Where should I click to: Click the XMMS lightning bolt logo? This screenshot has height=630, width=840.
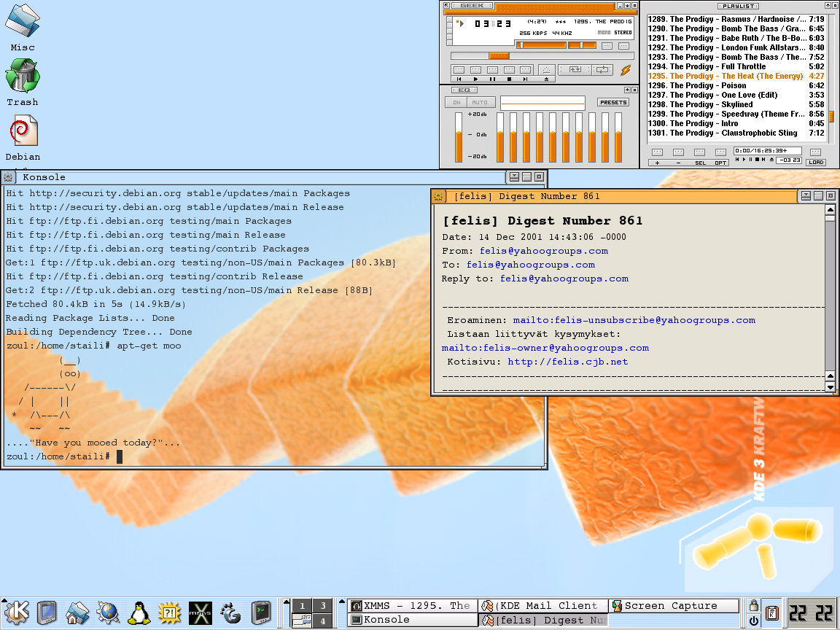(x=625, y=70)
